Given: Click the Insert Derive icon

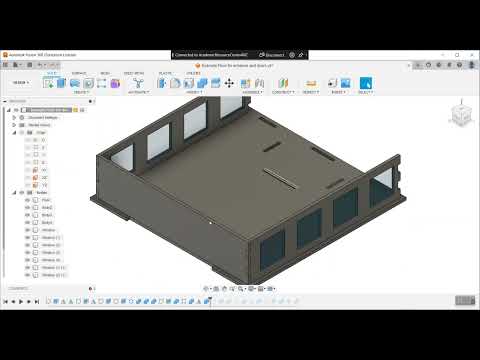Looking at the screenshot, I should click(332, 83).
